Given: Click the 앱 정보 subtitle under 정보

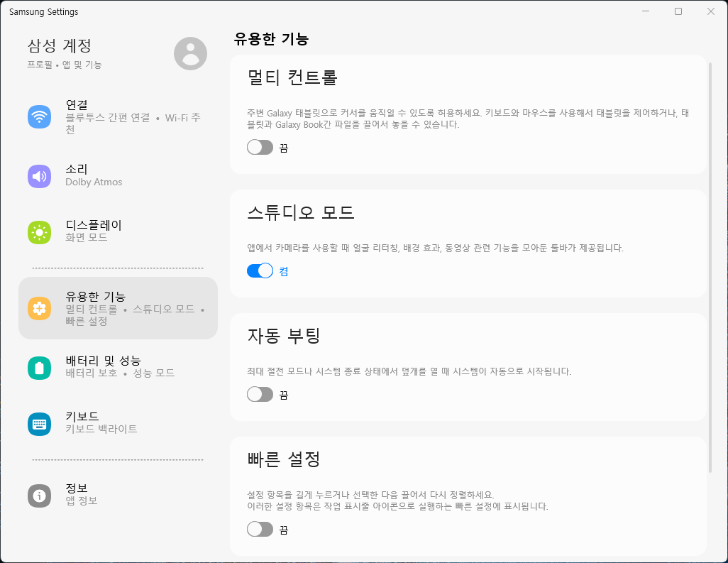Looking at the screenshot, I should 81,501.
